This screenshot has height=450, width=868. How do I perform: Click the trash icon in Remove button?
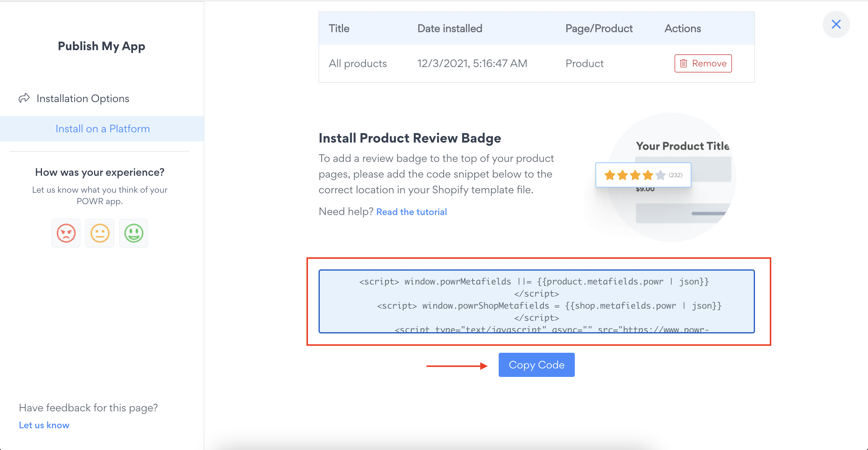tap(683, 63)
